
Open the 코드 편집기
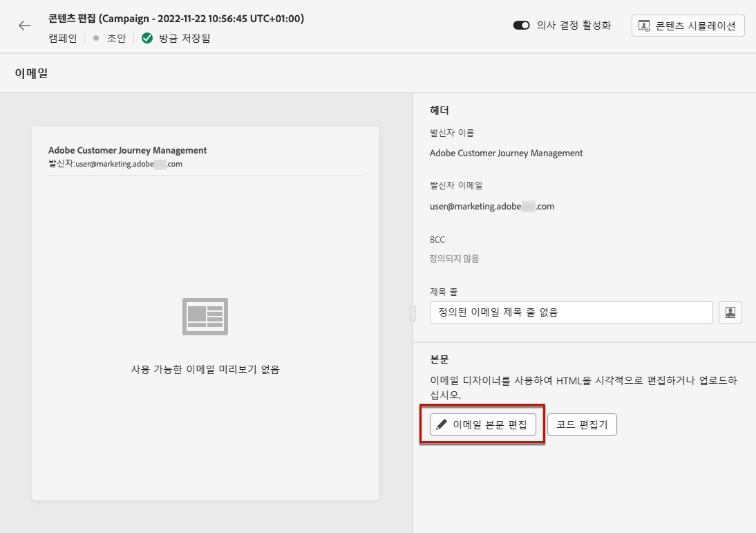(x=582, y=424)
